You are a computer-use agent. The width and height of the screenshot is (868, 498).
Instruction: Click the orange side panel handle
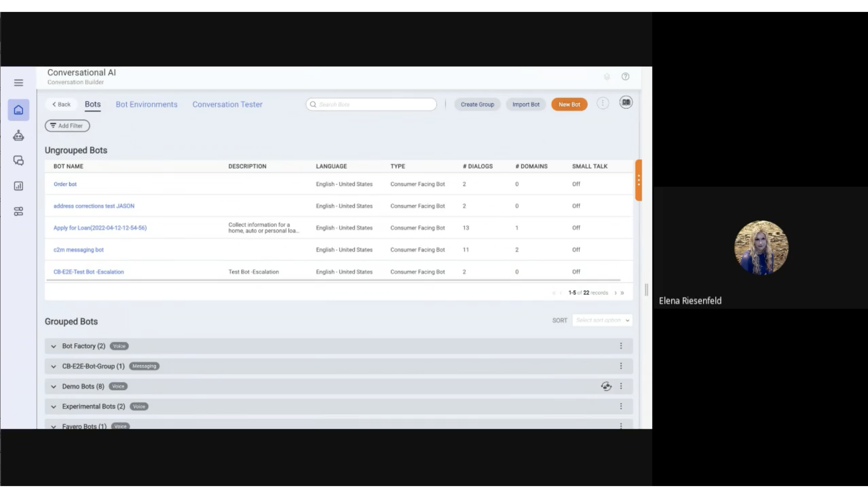638,180
